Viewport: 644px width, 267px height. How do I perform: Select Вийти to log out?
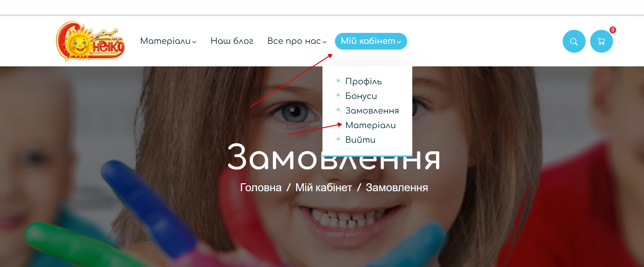pyautogui.click(x=361, y=140)
